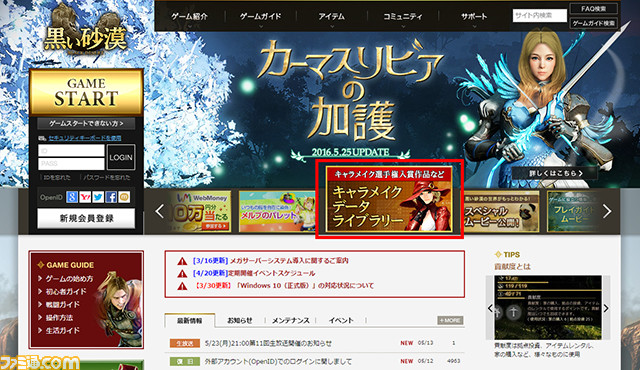The height and width of the screenshot is (370, 640).
Task: Expand the ゲームガイド navigation menu
Action: coord(260,17)
